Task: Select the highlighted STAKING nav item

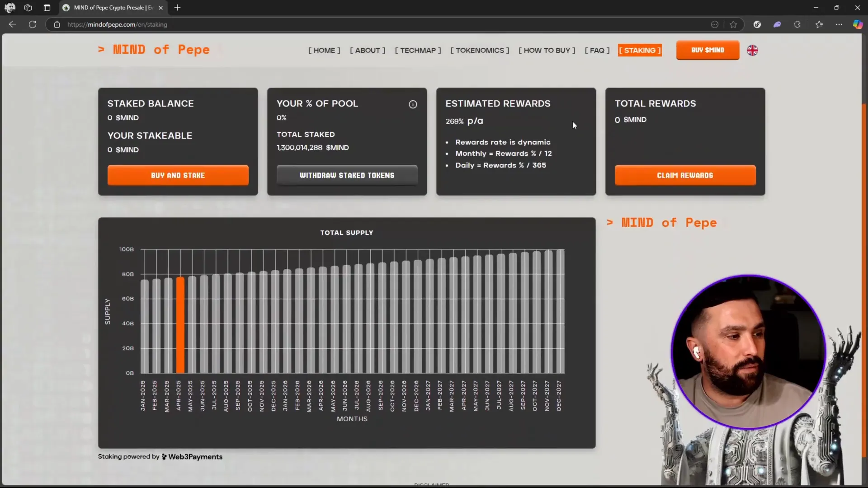Action: tap(640, 50)
